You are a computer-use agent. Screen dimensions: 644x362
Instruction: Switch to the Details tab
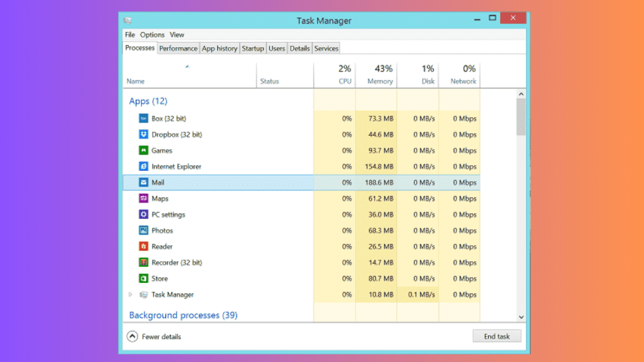point(300,48)
